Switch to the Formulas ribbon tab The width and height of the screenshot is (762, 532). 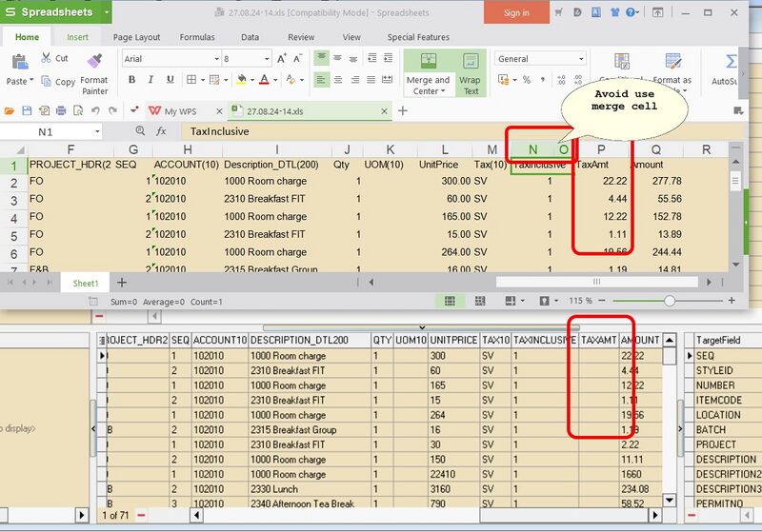(197, 37)
